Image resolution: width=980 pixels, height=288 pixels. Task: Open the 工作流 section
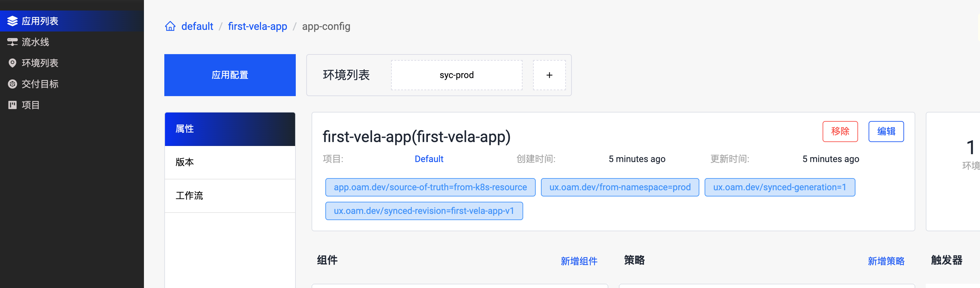230,196
